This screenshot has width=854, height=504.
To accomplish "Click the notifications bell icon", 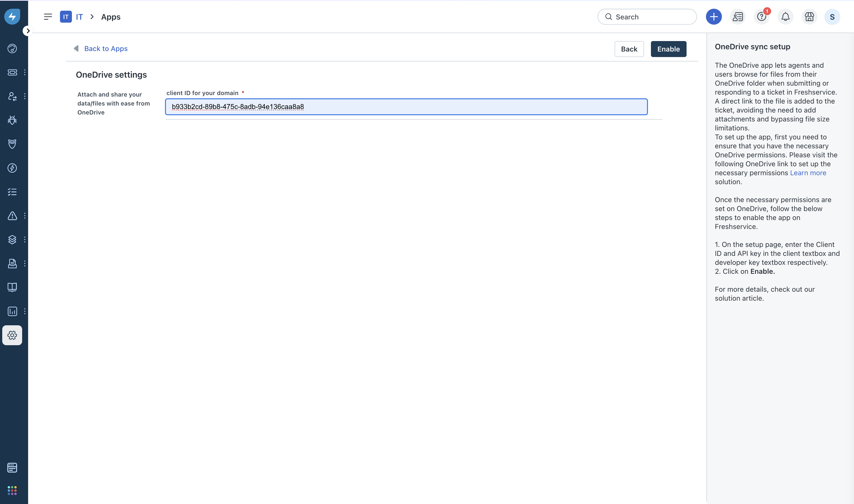I will point(785,17).
